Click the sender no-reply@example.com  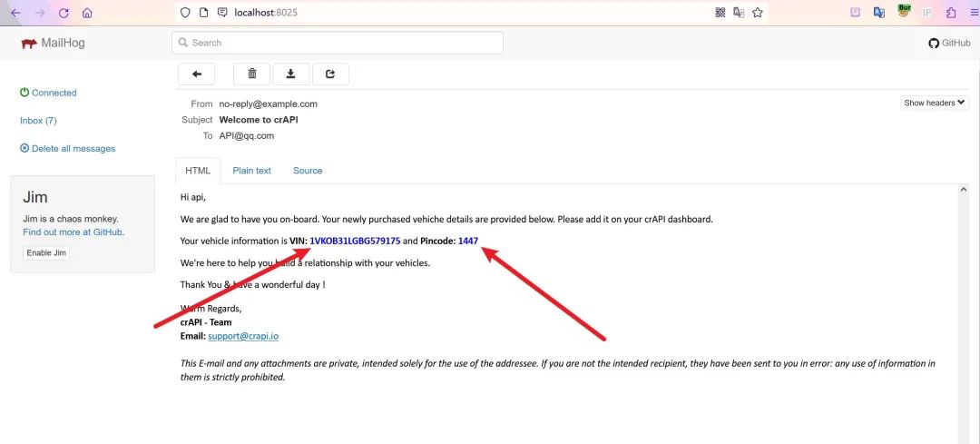(268, 104)
